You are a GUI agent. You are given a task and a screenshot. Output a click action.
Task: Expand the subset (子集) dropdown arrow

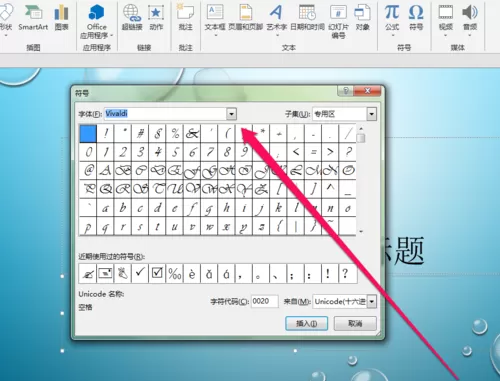tap(372, 114)
